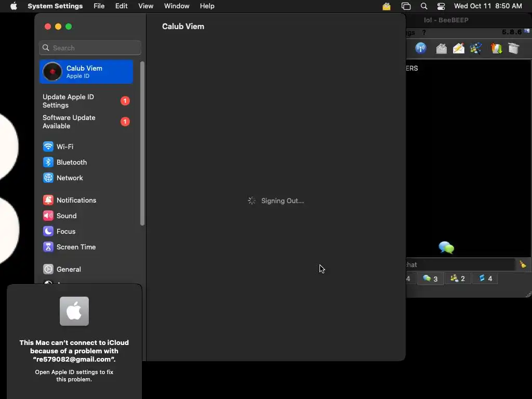Click BeeBEEP gray box toolbar icon

514,48
